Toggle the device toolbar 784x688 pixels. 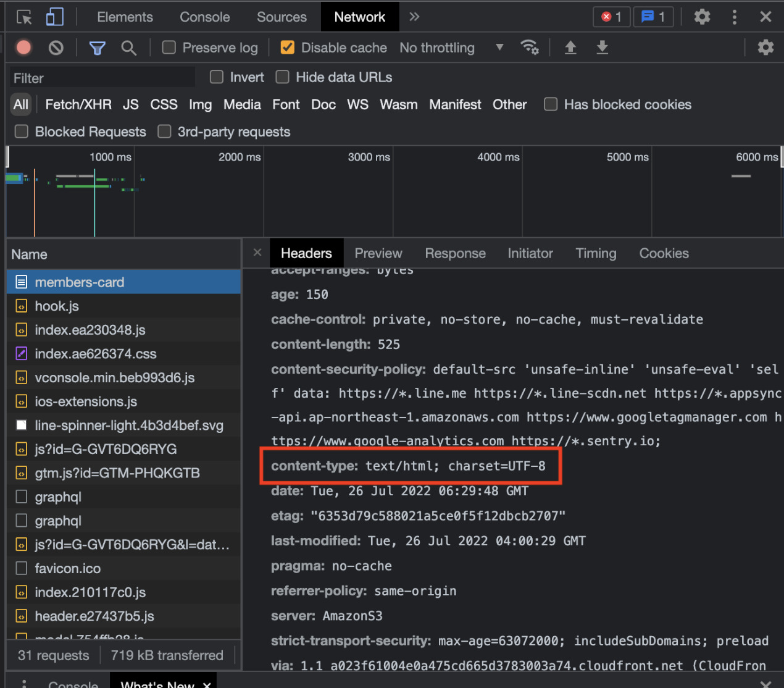point(54,17)
